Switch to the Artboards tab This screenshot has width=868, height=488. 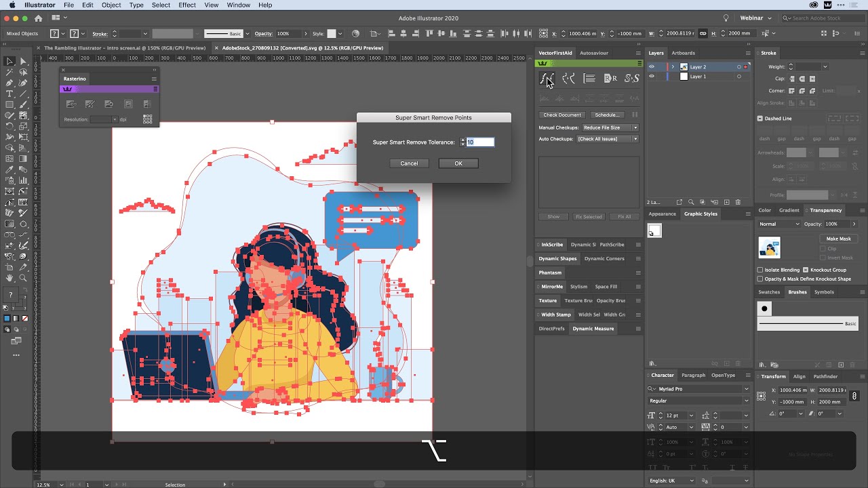pyautogui.click(x=683, y=53)
